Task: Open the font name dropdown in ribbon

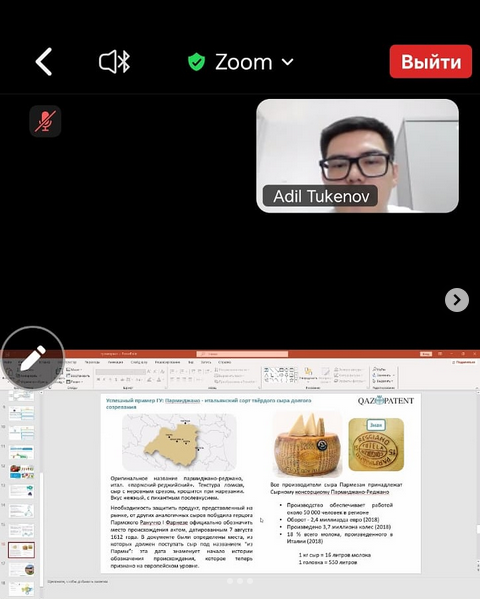Action: click(120, 372)
